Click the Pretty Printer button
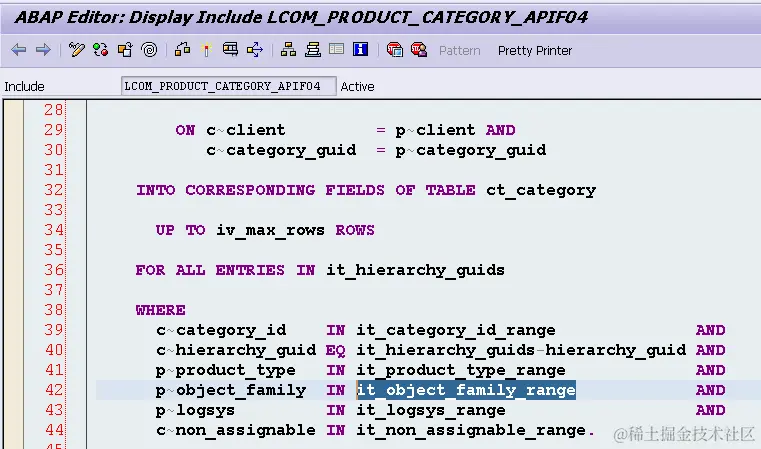Image resolution: width=761 pixels, height=449 pixels. [535, 50]
